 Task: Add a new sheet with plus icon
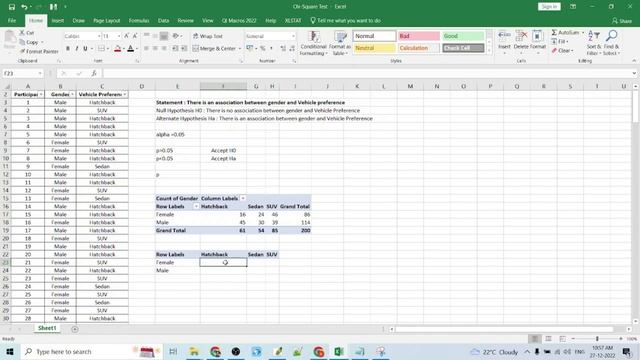tap(75, 329)
